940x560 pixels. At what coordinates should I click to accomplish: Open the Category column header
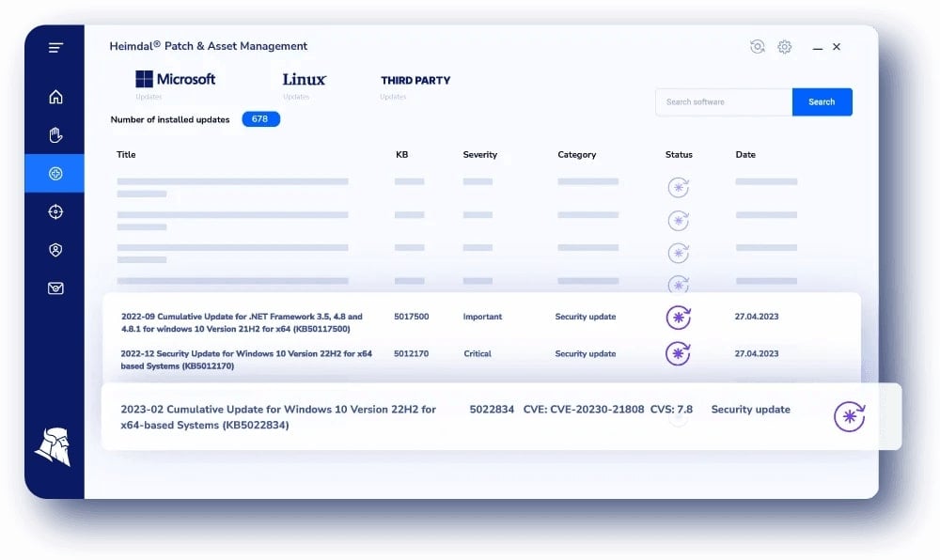[x=576, y=154]
